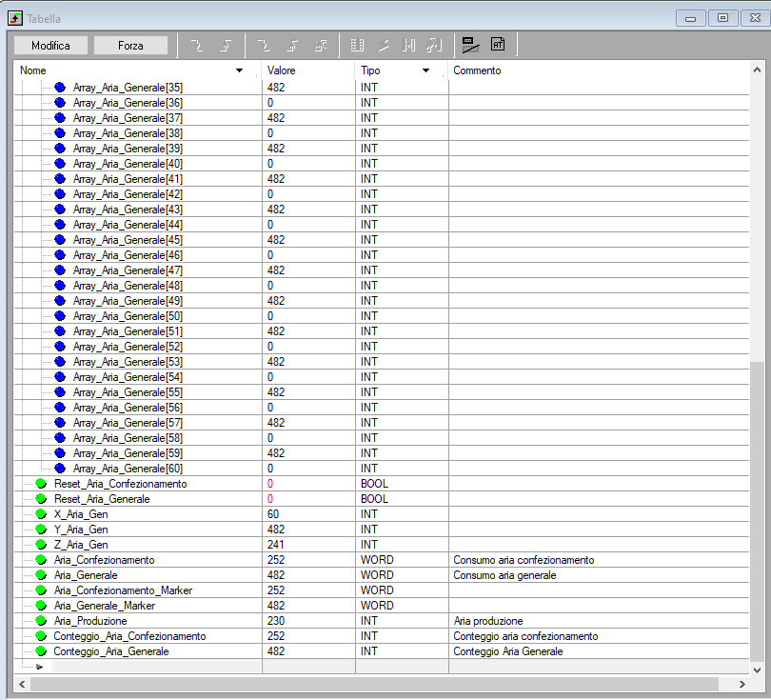Click the table format icon beside RT
This screenshot has height=700, width=771.
point(470,44)
